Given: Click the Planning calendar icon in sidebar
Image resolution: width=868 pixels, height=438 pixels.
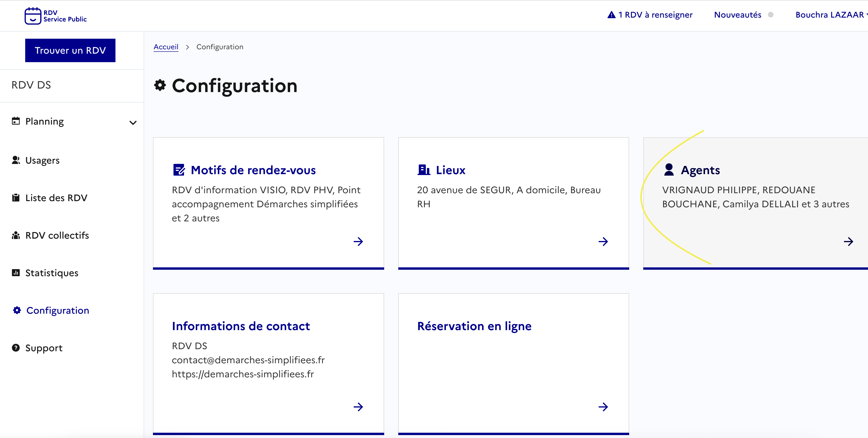Looking at the screenshot, I should click(x=16, y=121).
